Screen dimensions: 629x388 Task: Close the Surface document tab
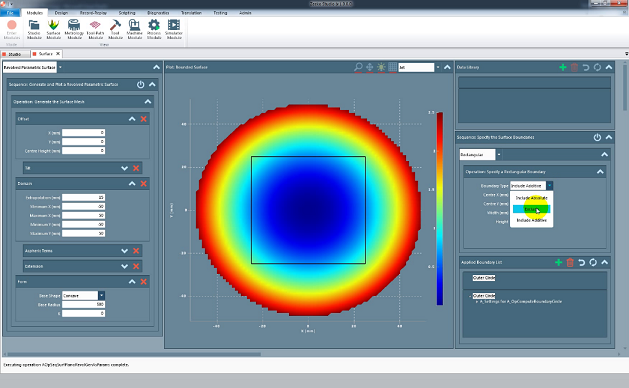coord(58,53)
